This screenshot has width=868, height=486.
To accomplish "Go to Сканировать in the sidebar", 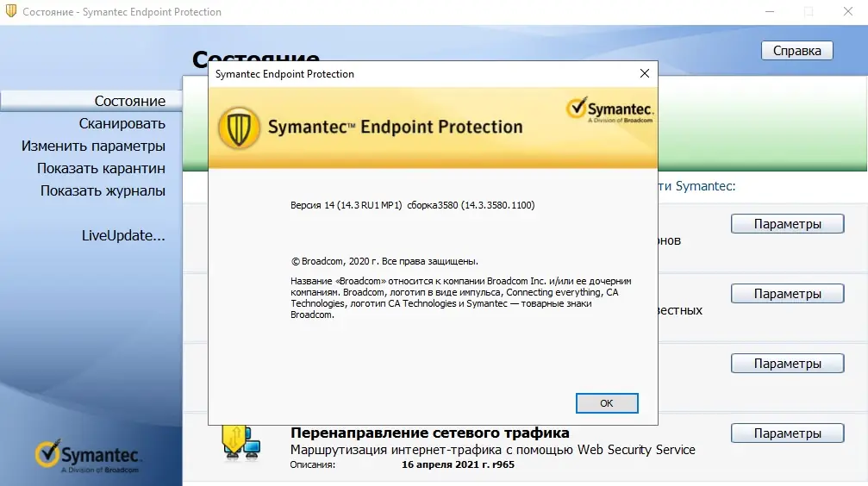I will tap(122, 123).
